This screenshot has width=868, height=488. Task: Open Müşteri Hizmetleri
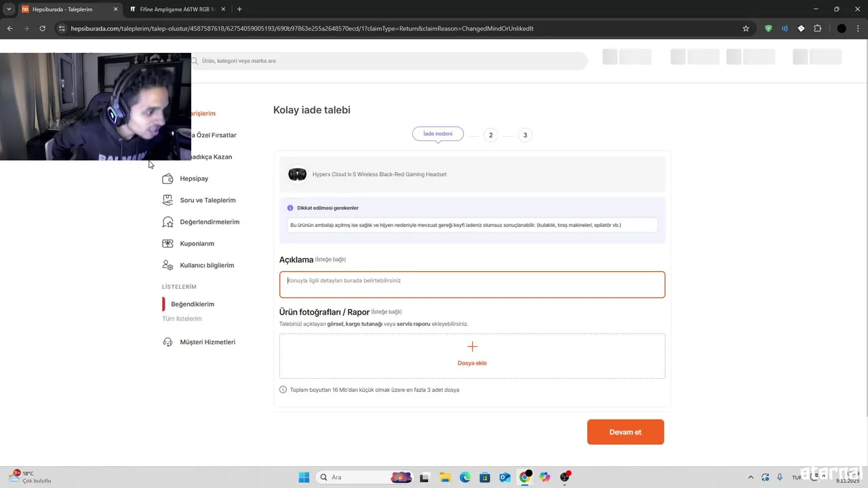point(208,342)
